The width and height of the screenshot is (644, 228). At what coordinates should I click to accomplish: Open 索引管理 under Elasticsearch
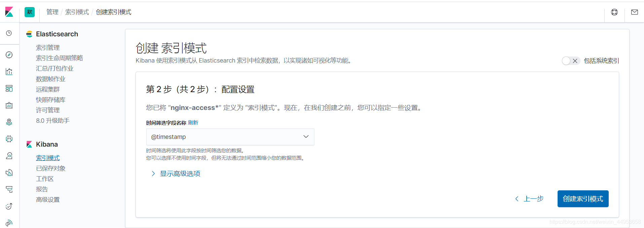click(48, 48)
